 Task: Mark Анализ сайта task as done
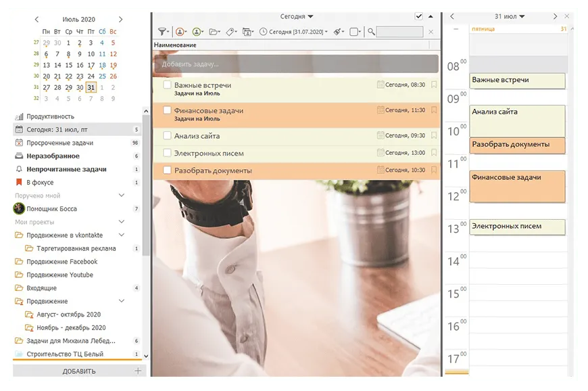coord(167,136)
